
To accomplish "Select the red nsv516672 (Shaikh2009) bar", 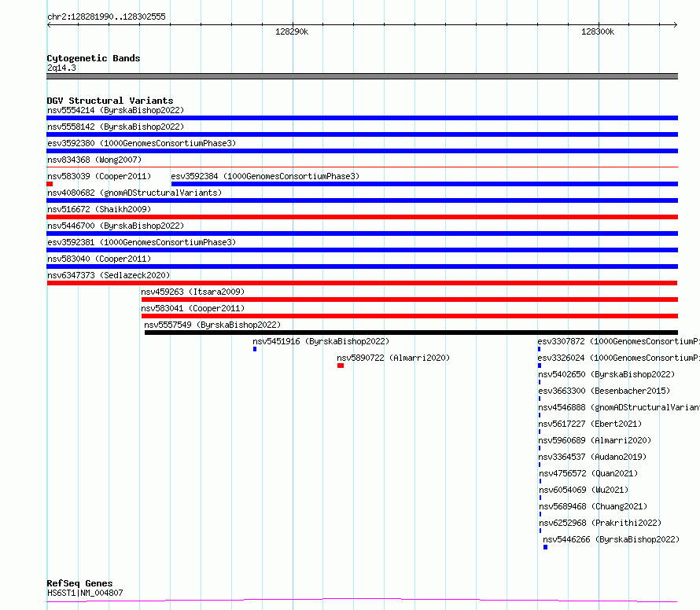I will 362,217.
